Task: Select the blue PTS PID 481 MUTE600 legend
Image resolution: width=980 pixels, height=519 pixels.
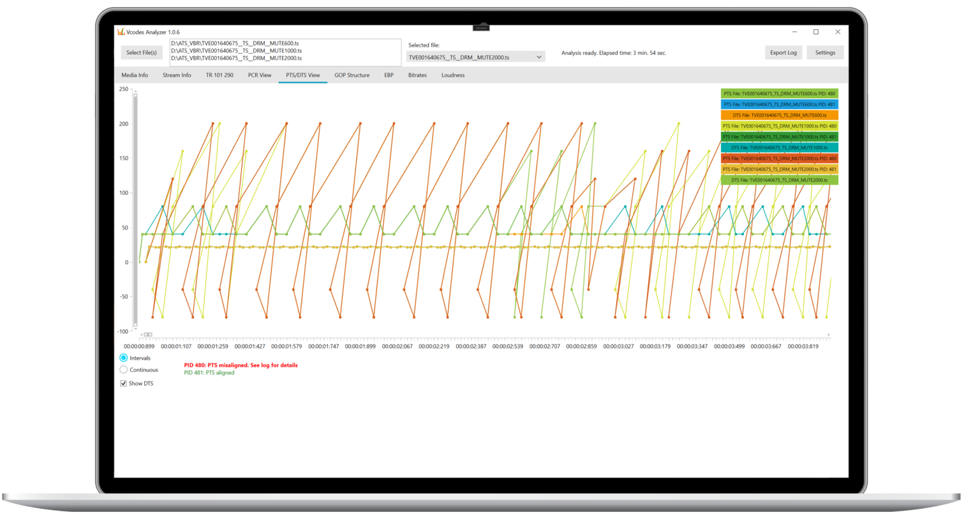Action: [x=779, y=104]
